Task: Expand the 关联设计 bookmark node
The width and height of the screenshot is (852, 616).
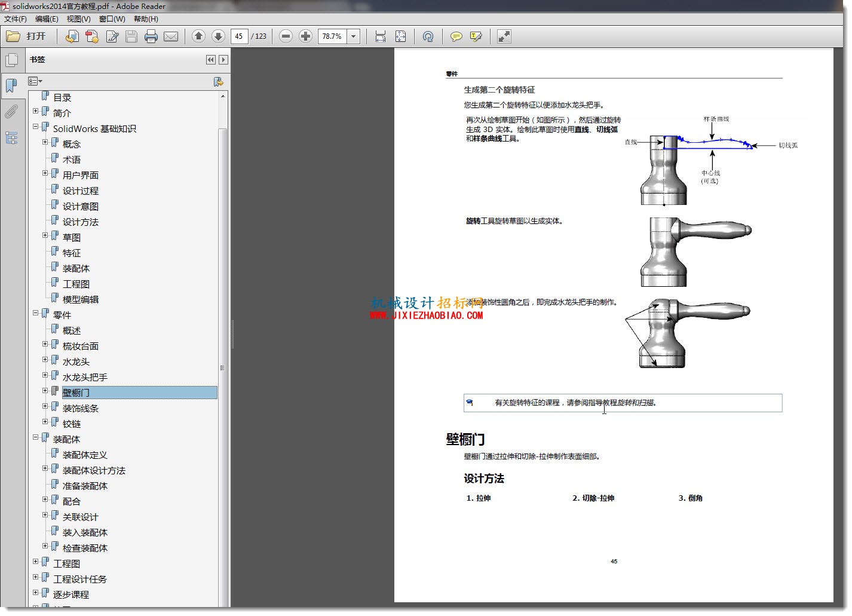Action: pyautogui.click(x=45, y=515)
